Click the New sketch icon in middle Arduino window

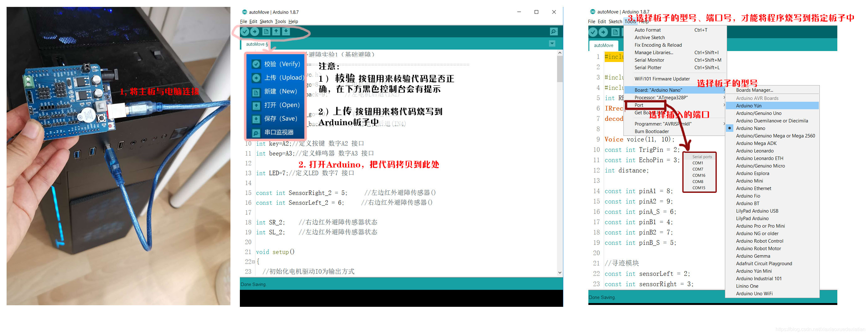pos(266,32)
